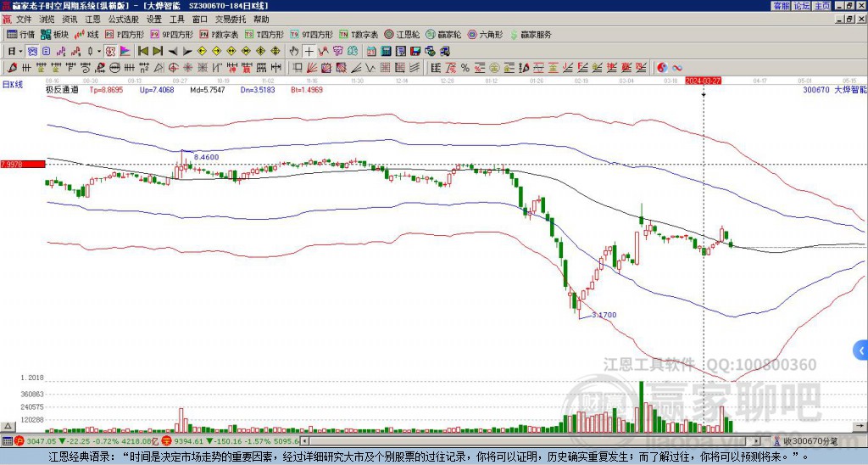Toggle the colorful flag chart mode icon
Screen dimensions: 868x465
point(125,52)
